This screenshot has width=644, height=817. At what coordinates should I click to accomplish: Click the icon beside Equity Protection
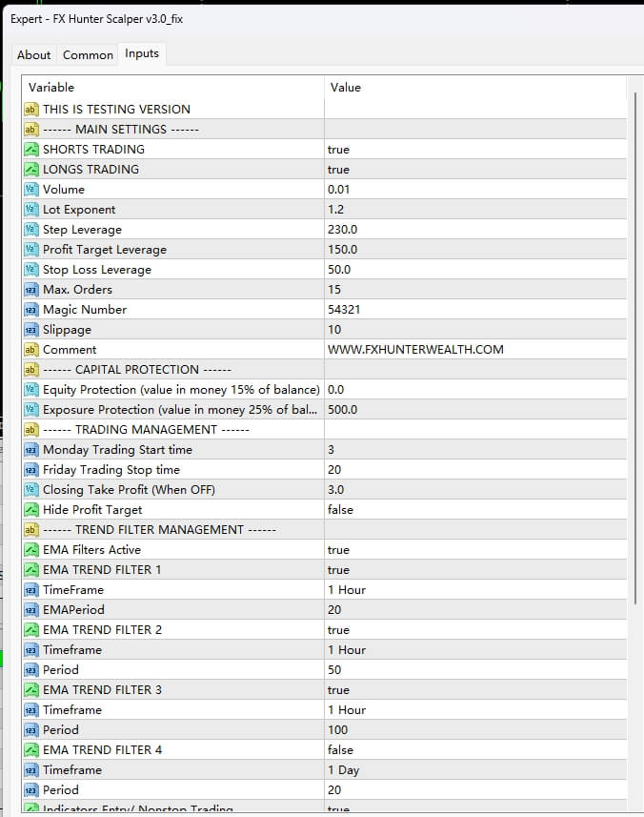click(x=31, y=390)
